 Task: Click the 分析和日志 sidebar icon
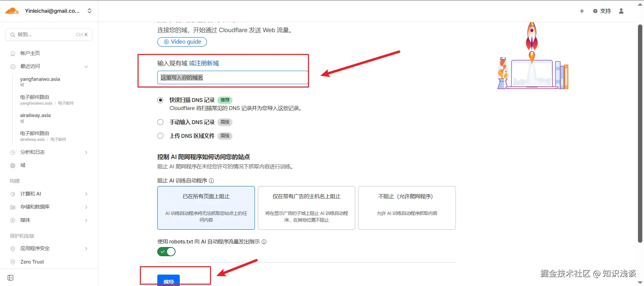point(13,152)
